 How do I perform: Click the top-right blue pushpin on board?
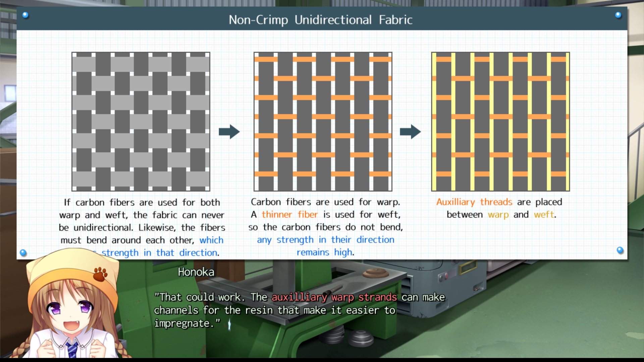[x=618, y=15]
